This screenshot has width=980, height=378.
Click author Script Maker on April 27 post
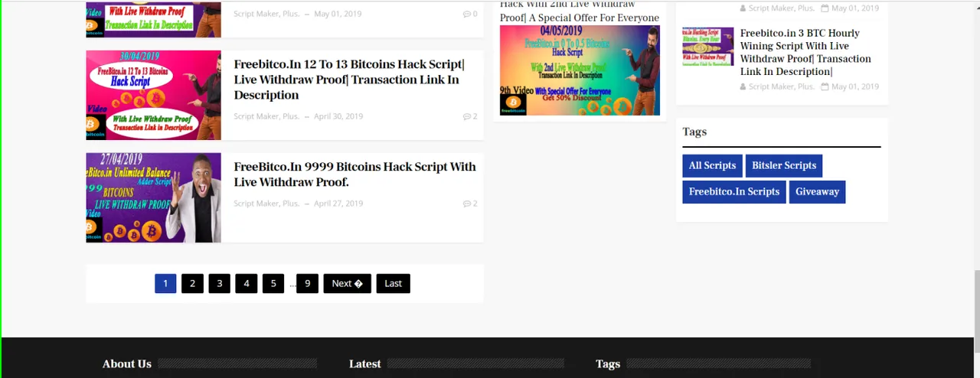click(x=266, y=204)
